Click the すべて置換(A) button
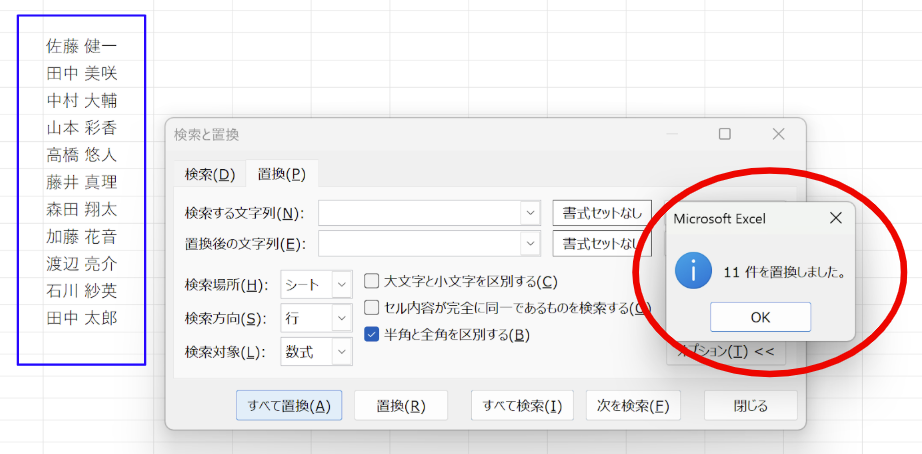The height and width of the screenshot is (454, 922). coord(289,405)
